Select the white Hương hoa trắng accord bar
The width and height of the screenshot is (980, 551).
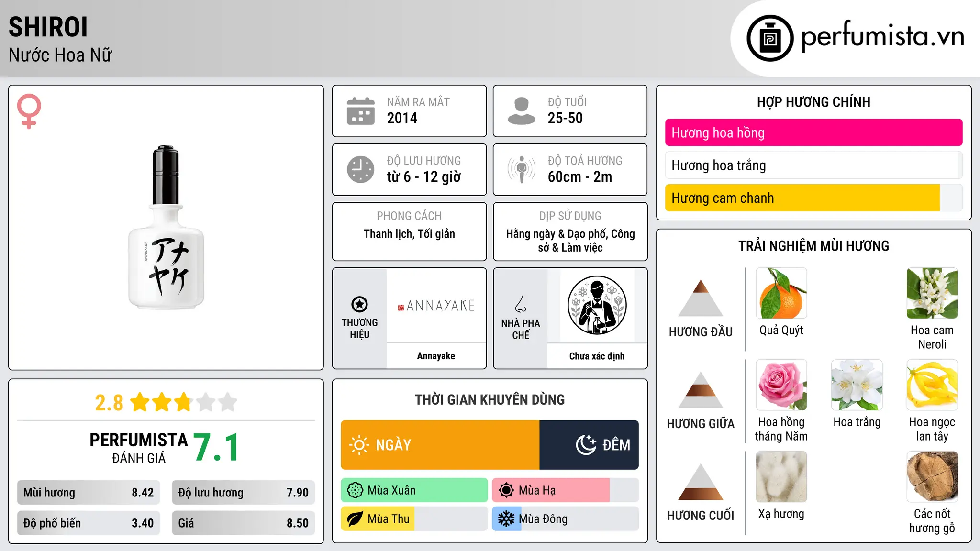point(814,165)
